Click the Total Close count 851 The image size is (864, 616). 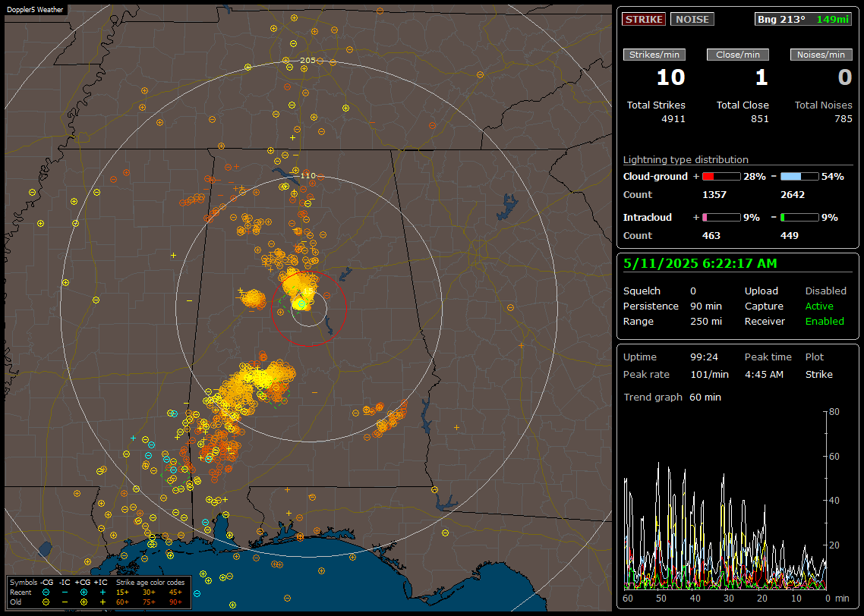(x=760, y=119)
